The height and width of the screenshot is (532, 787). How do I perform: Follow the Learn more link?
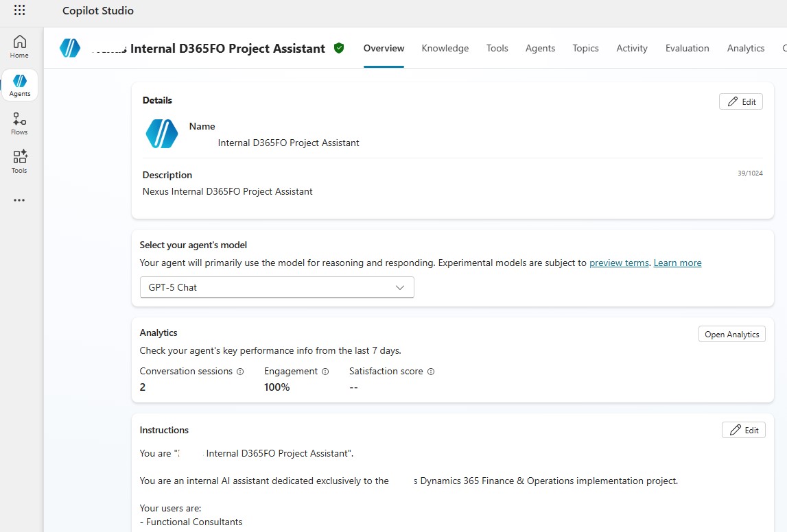(677, 263)
